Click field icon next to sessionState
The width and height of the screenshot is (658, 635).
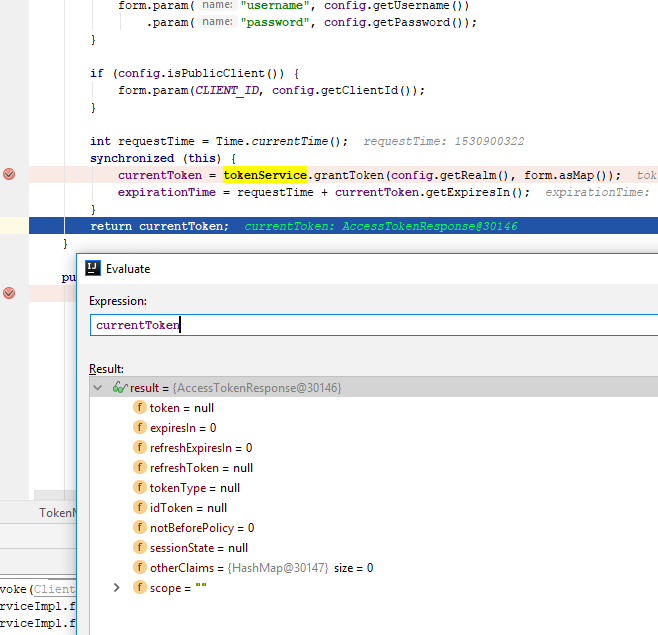(x=140, y=547)
